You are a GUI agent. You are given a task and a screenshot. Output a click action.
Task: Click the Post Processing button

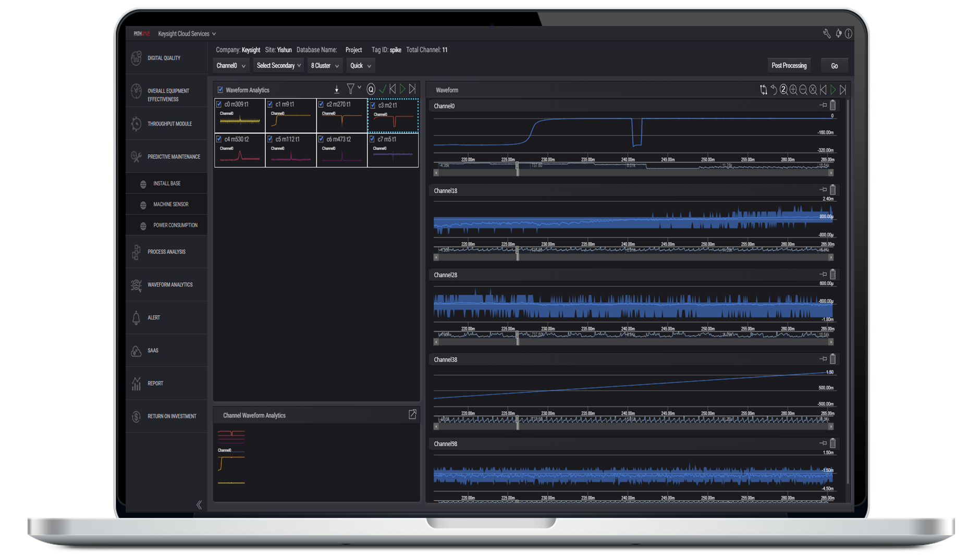(x=789, y=66)
